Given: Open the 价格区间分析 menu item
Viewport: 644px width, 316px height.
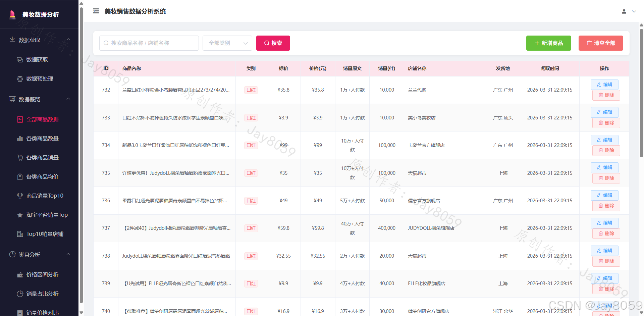Looking at the screenshot, I should 39,274.
